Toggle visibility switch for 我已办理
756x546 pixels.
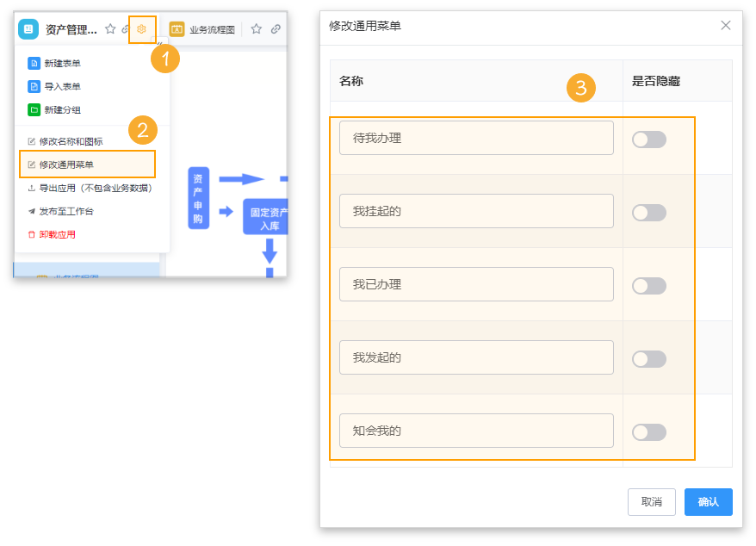point(648,284)
